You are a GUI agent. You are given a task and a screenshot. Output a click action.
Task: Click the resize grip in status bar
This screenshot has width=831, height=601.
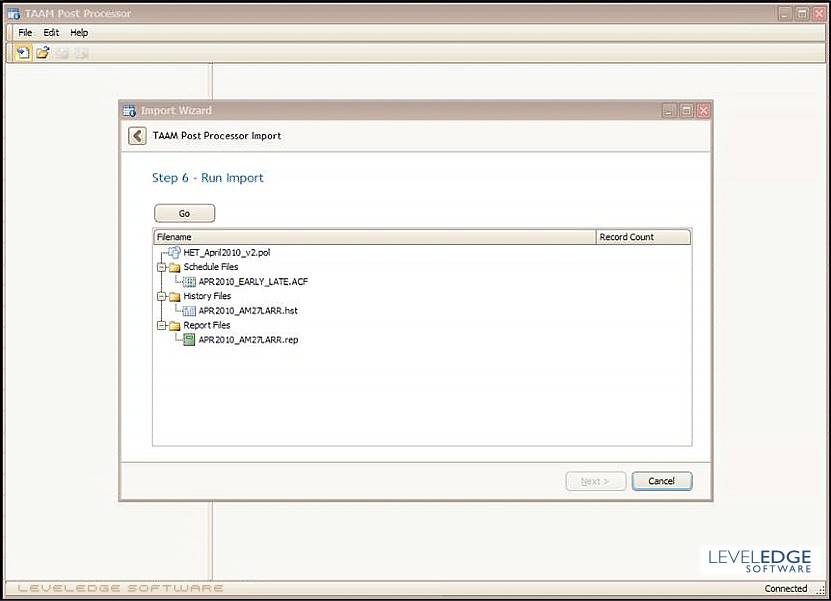point(821,590)
